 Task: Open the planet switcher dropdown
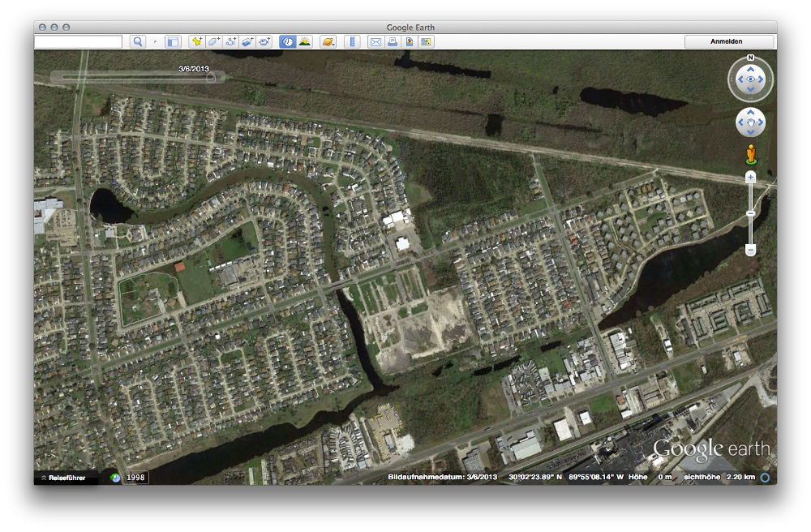point(328,41)
